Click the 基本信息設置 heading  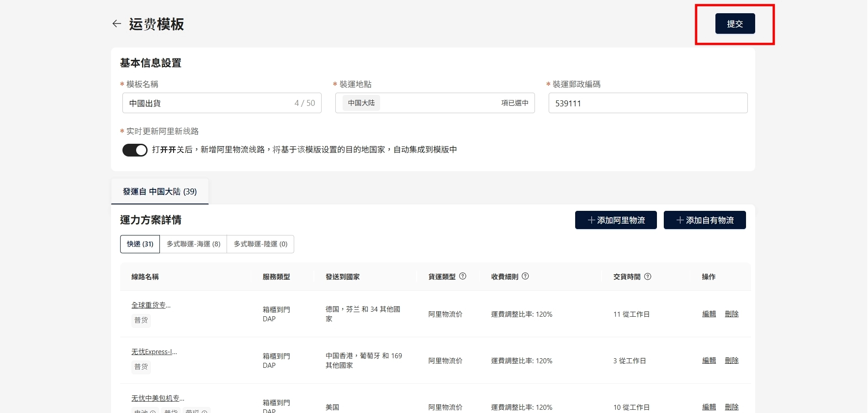tap(151, 63)
